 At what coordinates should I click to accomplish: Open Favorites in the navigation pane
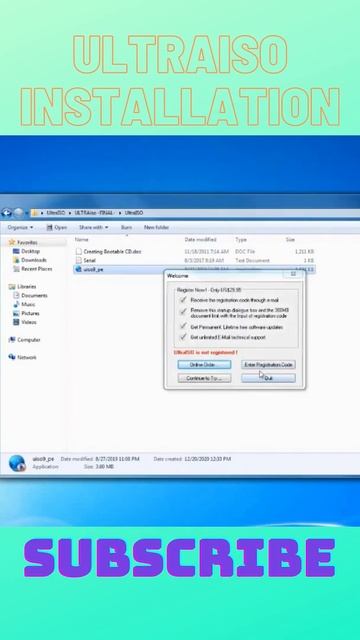(x=27, y=242)
